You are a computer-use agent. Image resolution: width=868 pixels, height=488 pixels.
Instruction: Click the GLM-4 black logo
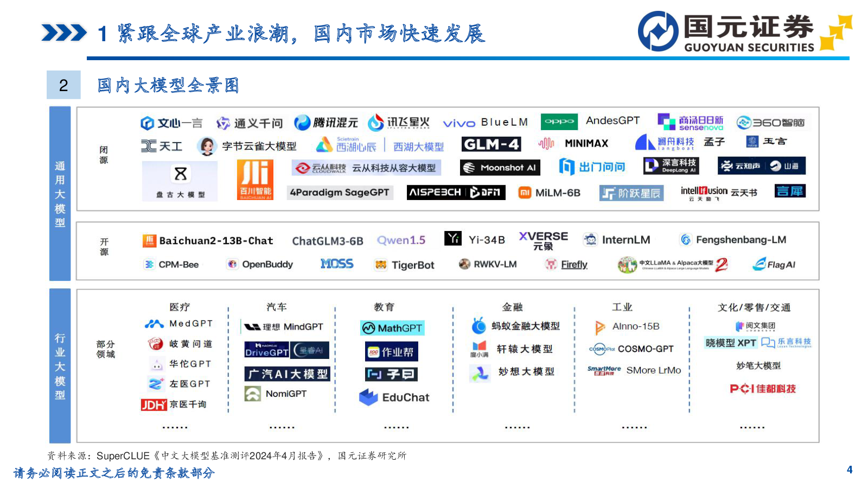(491, 144)
